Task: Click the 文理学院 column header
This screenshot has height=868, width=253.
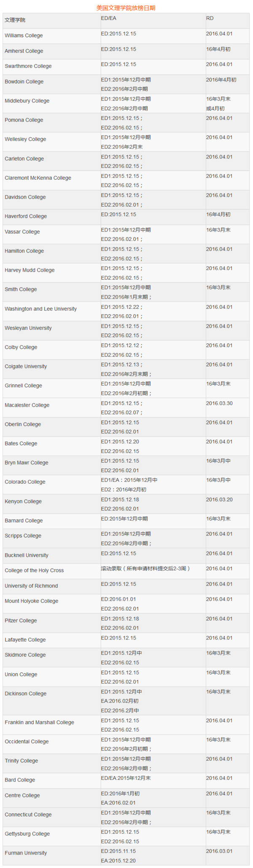Action: point(15,20)
